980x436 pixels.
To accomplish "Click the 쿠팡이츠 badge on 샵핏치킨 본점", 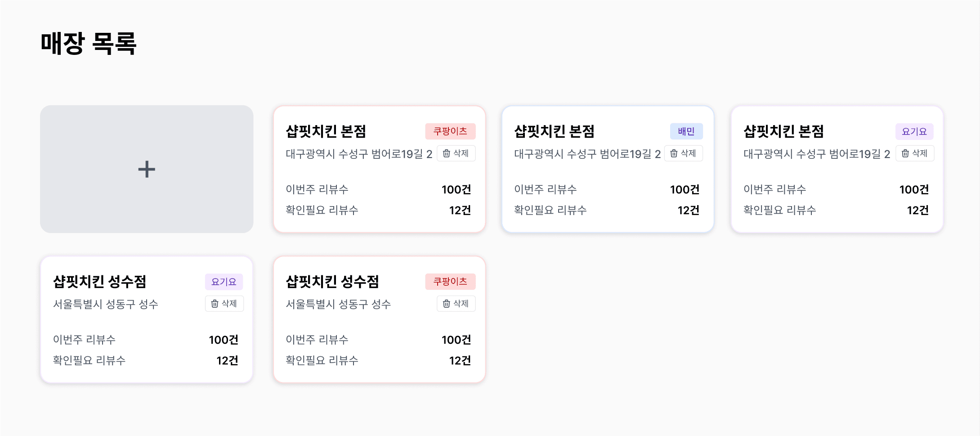I will click(450, 131).
